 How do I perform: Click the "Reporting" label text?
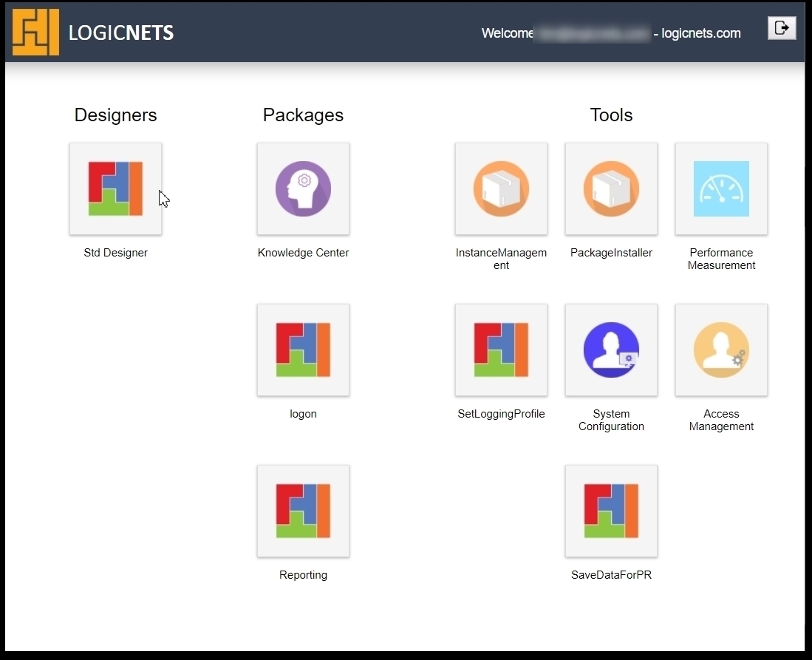click(303, 575)
